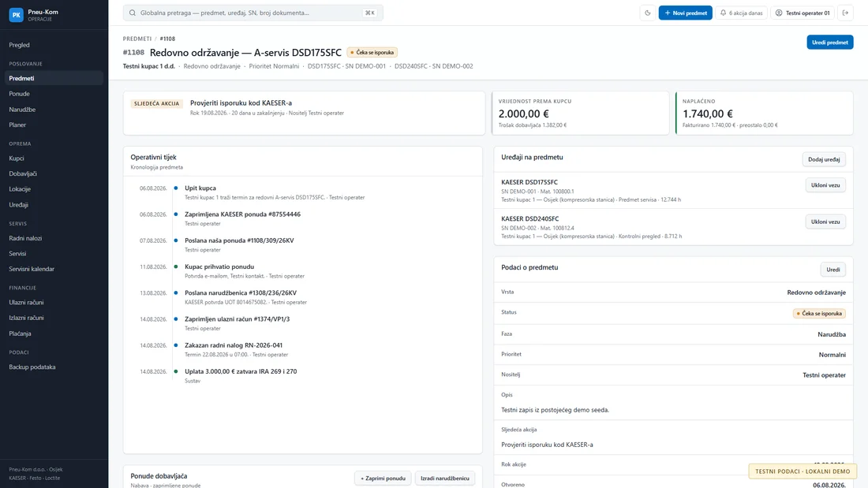Viewport: 868px width, 488px height.
Task: Open the Testni operater 01 user menu
Action: coord(803,13)
